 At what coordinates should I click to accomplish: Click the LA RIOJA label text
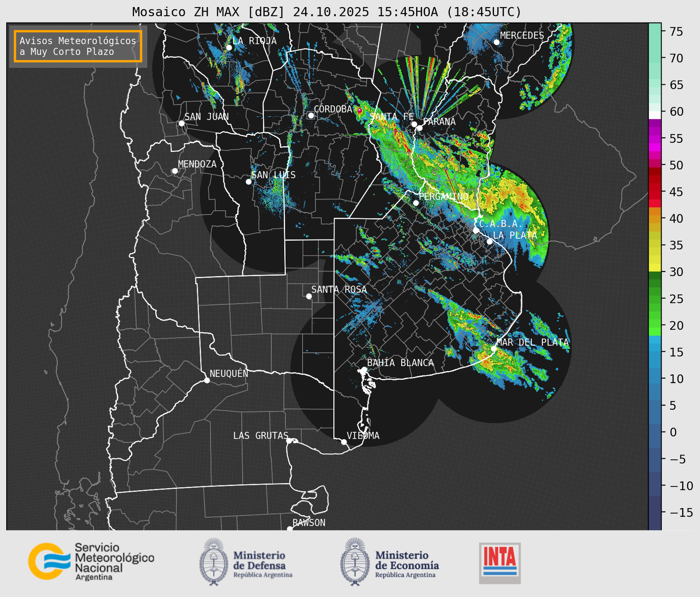pyautogui.click(x=254, y=41)
